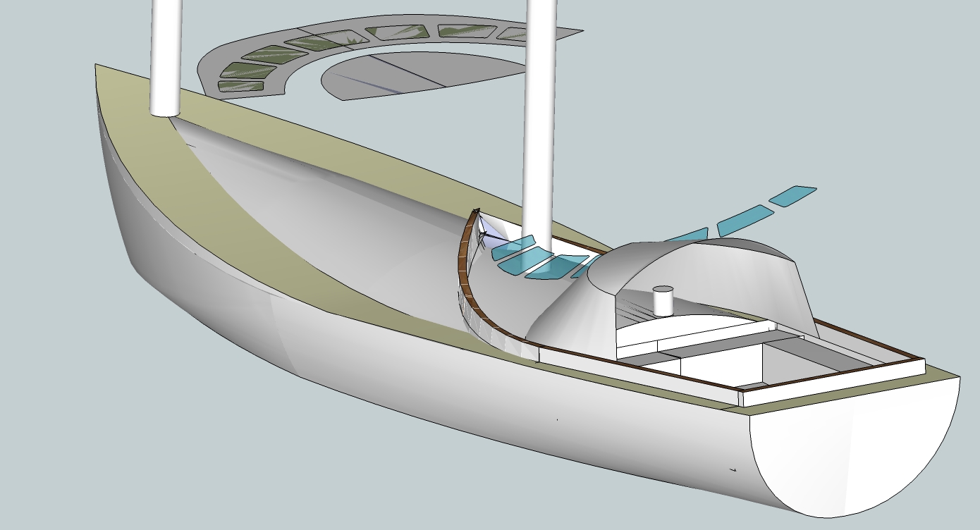Viewport: 980px width, 530px height.
Task: Select the forward mast cylinder at the bow
Action: (166, 56)
